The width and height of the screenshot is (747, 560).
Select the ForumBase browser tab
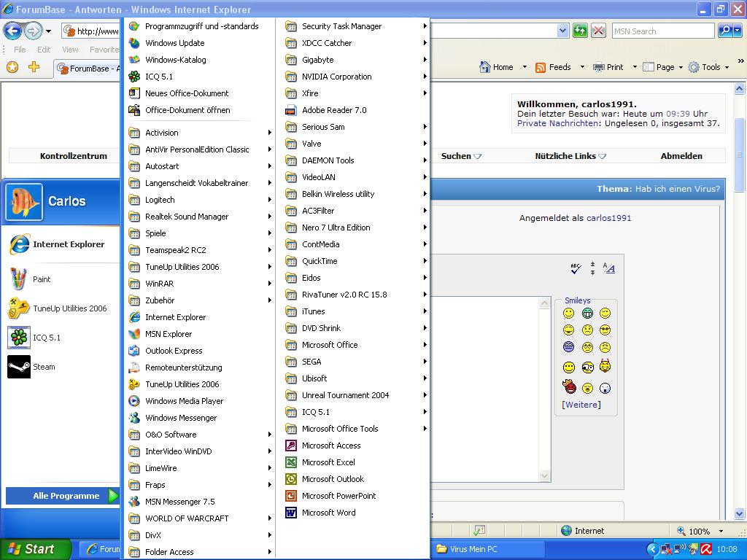[x=87, y=69]
